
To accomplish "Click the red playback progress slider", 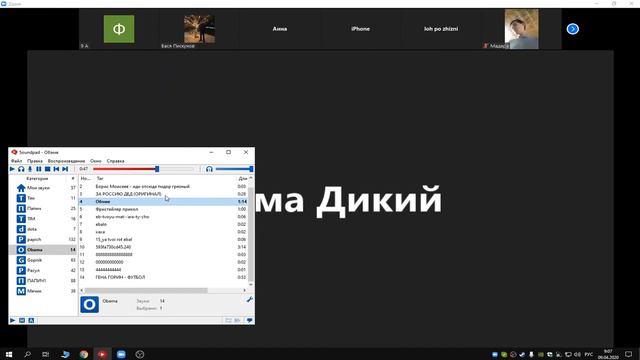I will 143,169.
